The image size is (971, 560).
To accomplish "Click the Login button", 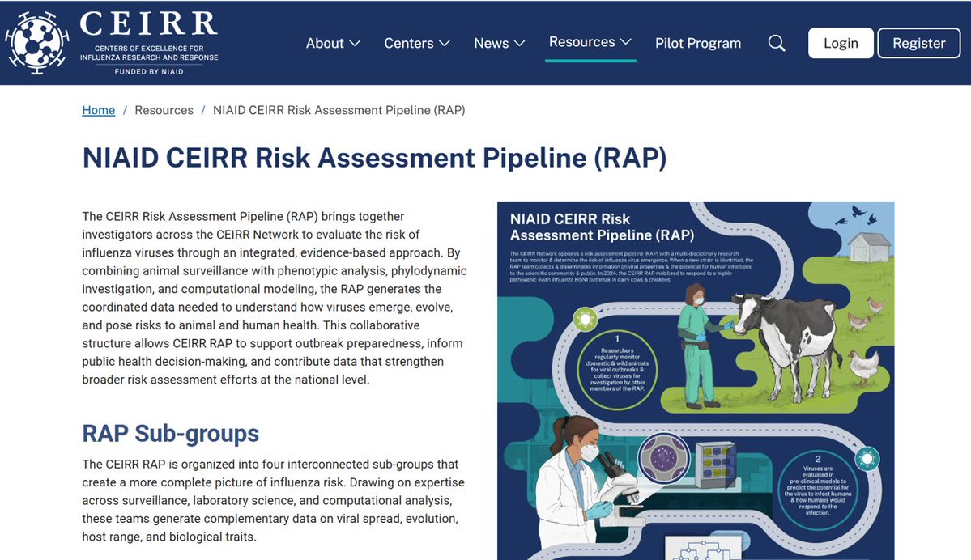I will (x=841, y=44).
